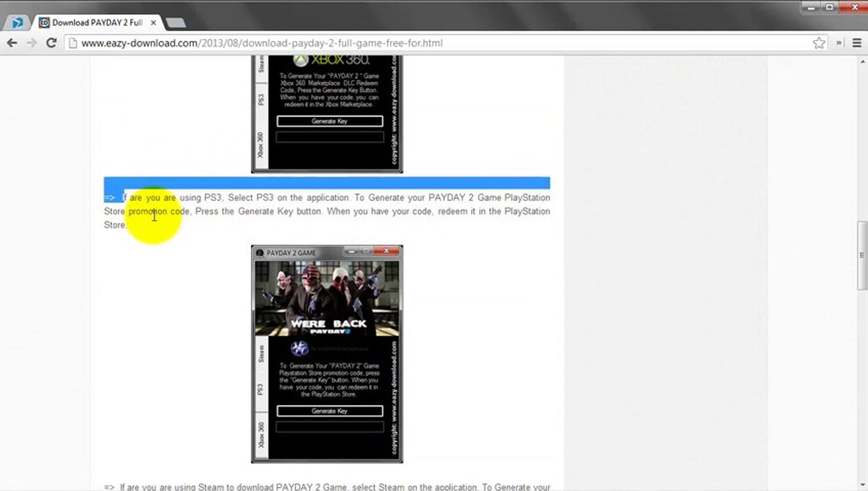Image resolution: width=868 pixels, height=491 pixels.
Task: Select the pinned tab with blue logo
Action: pyautogui.click(x=17, y=22)
